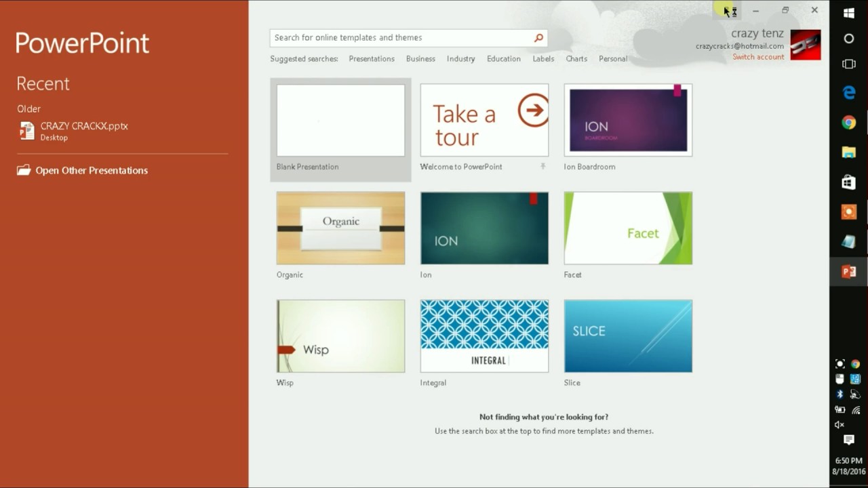Click the Chrome icon in system tray

855,364
